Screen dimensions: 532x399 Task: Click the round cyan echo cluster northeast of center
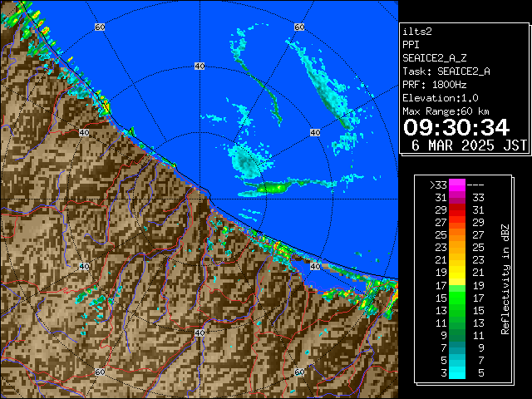click(x=245, y=161)
